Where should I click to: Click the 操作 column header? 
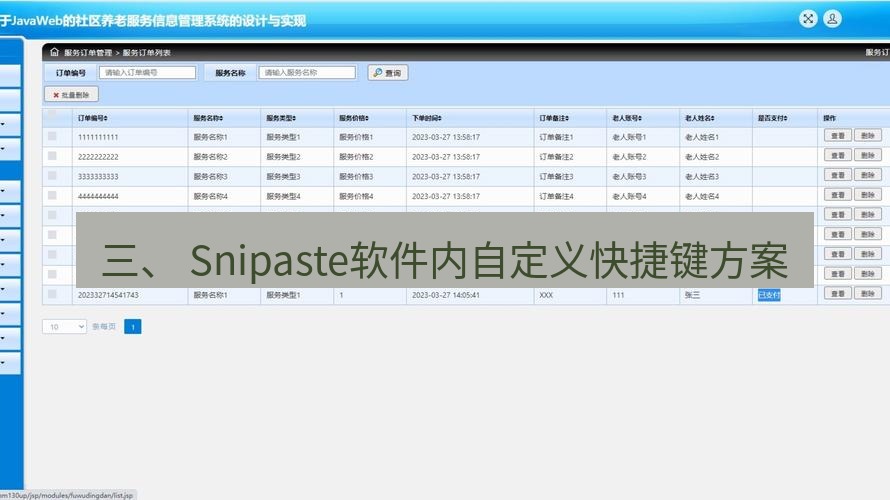pyautogui.click(x=829, y=118)
